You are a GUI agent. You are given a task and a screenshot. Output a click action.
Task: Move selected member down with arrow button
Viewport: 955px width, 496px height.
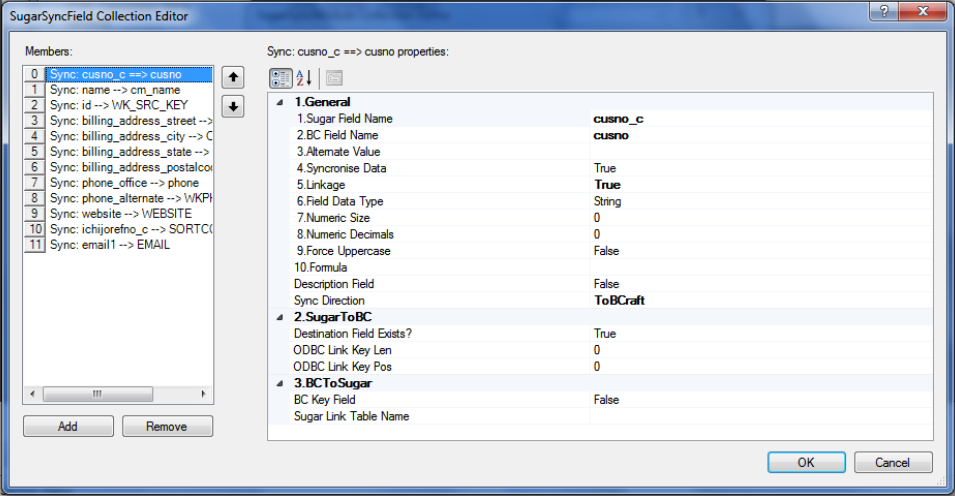pyautogui.click(x=233, y=107)
